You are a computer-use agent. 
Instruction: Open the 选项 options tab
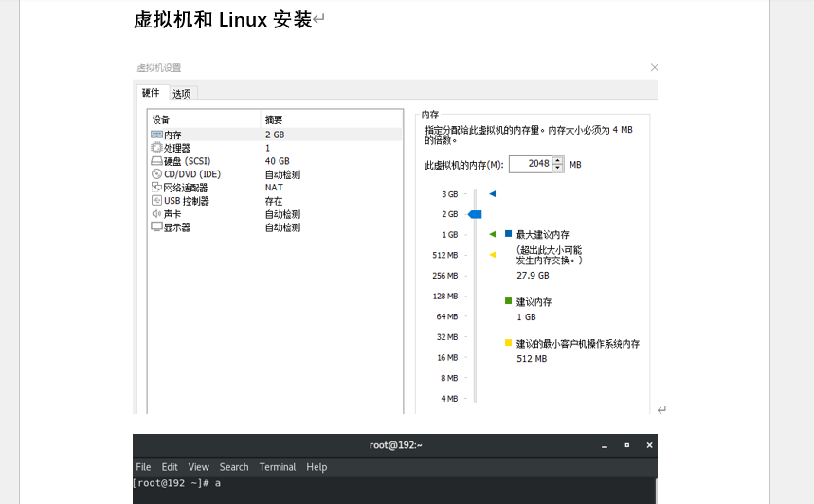tap(181, 93)
